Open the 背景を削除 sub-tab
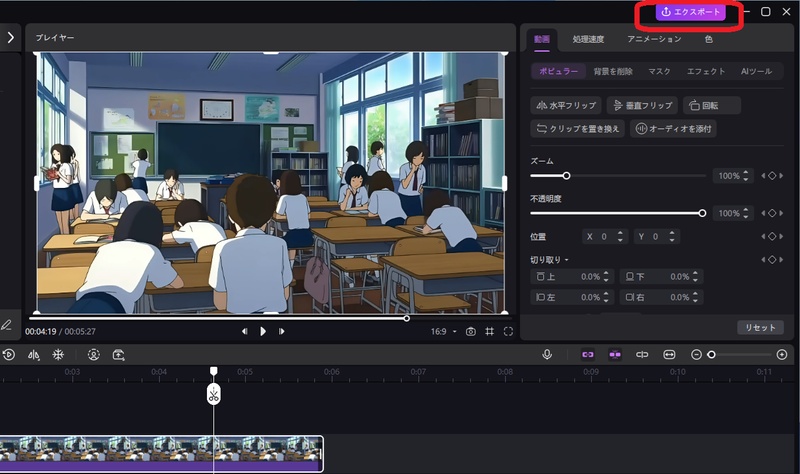The height and width of the screenshot is (474, 800). (x=613, y=71)
